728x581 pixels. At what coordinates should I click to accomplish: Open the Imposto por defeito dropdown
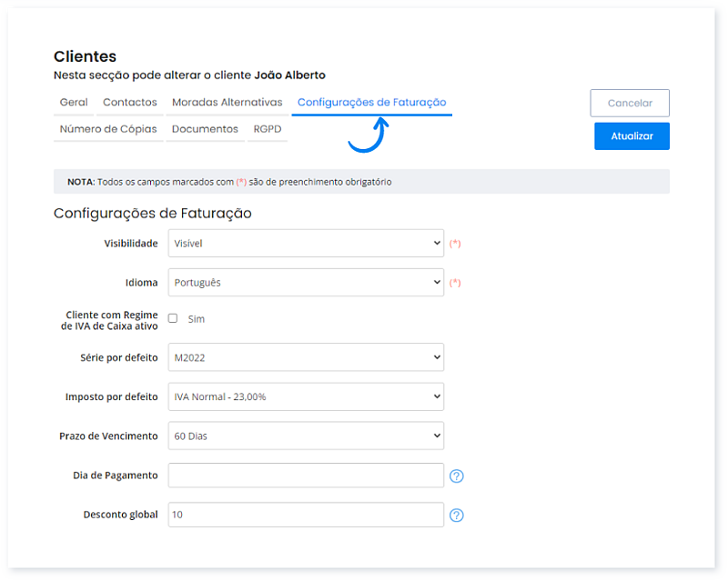point(306,396)
